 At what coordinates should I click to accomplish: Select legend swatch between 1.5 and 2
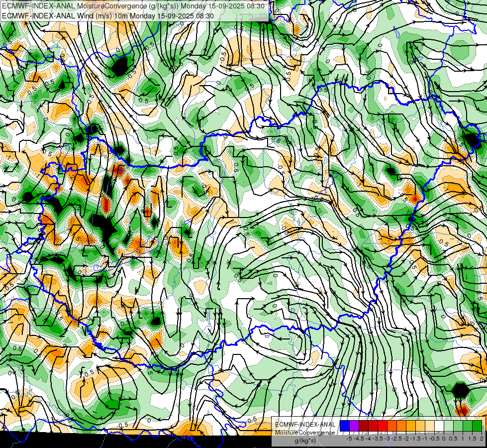click(x=477, y=426)
